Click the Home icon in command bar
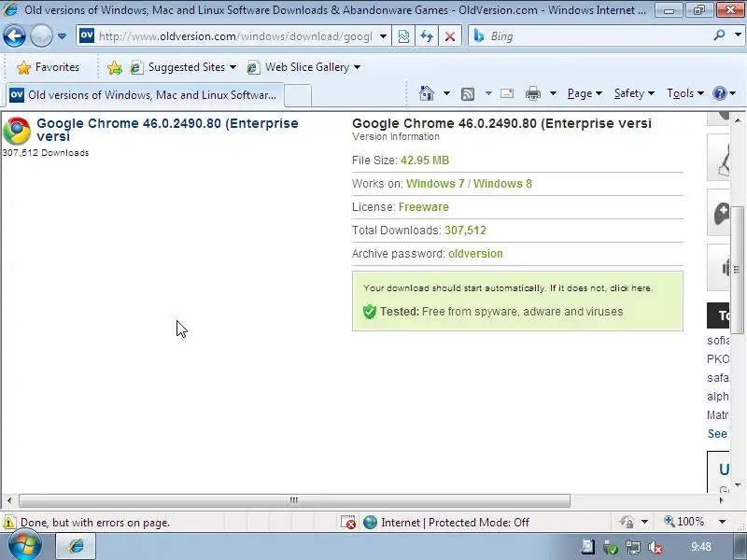The image size is (747, 560). tap(427, 93)
